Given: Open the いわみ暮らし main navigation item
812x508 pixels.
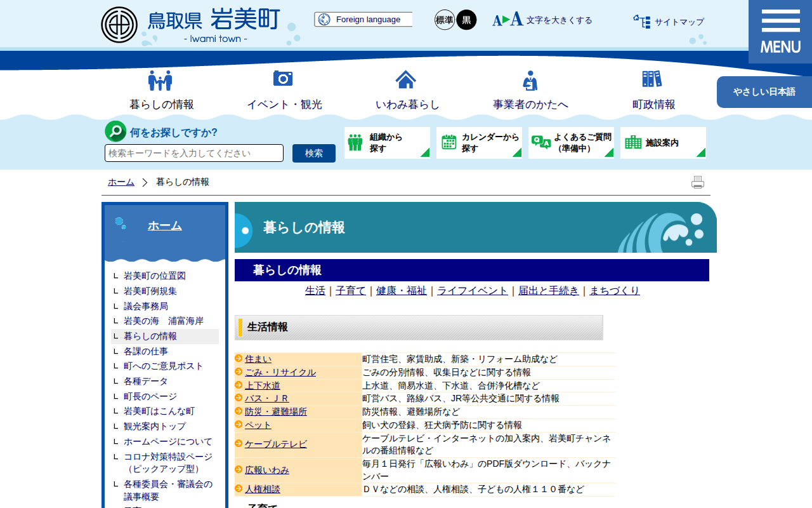Looking at the screenshot, I should (x=407, y=105).
